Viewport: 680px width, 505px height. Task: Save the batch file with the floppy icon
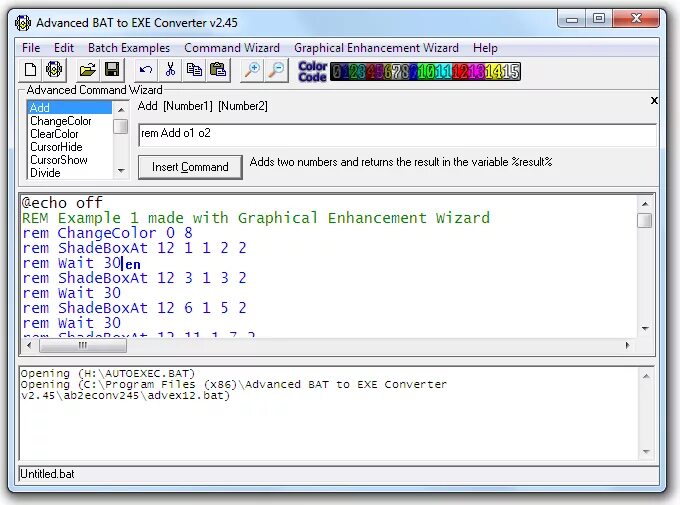point(112,70)
